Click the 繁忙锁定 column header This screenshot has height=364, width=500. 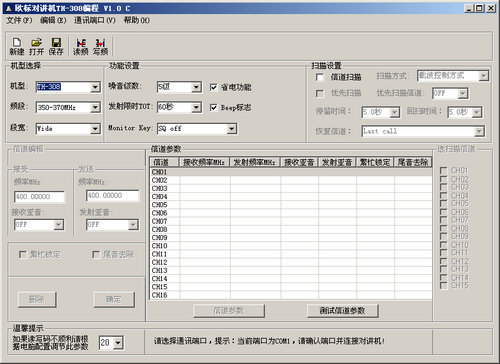tap(375, 162)
